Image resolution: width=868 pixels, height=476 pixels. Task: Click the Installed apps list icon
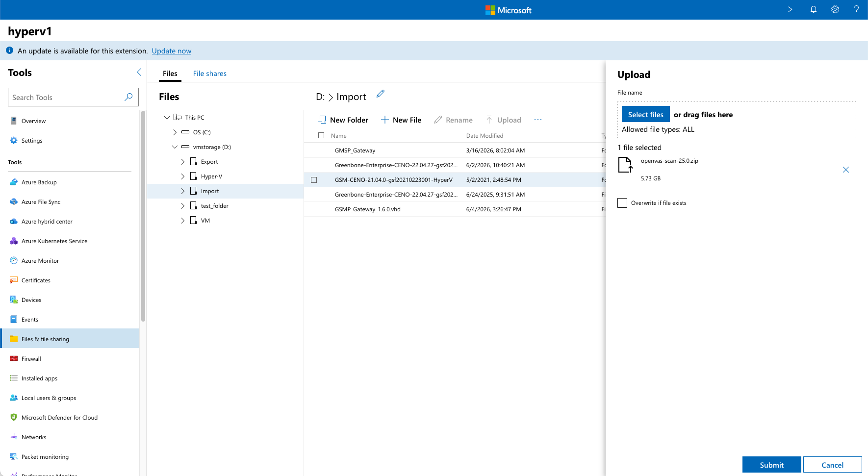coord(14,378)
